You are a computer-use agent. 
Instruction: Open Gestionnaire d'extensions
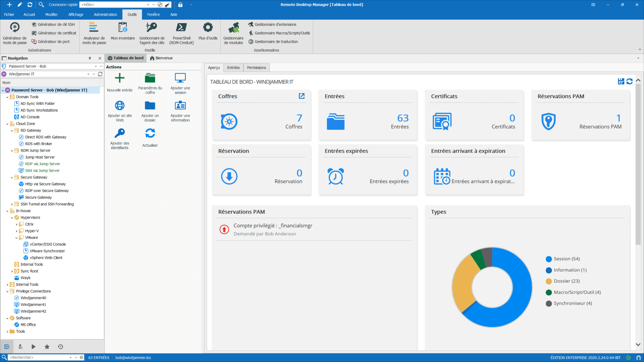tap(272, 24)
